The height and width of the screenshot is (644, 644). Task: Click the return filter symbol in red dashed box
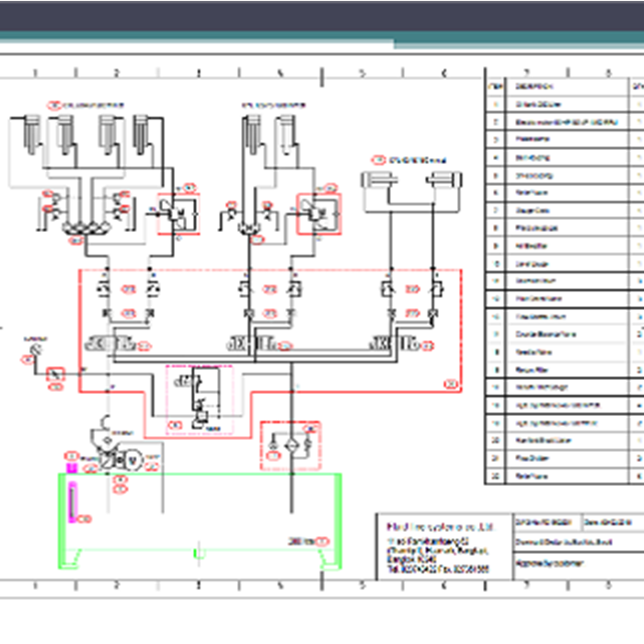[292, 445]
